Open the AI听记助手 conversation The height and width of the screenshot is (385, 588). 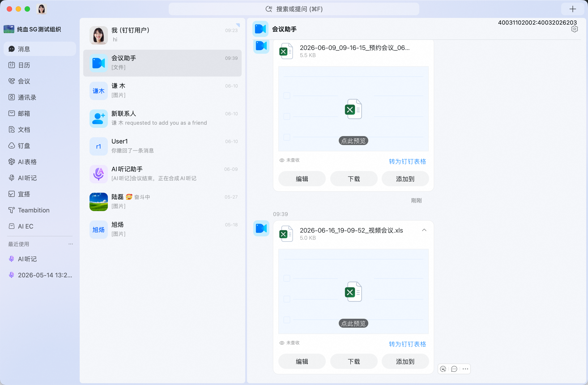point(162,174)
